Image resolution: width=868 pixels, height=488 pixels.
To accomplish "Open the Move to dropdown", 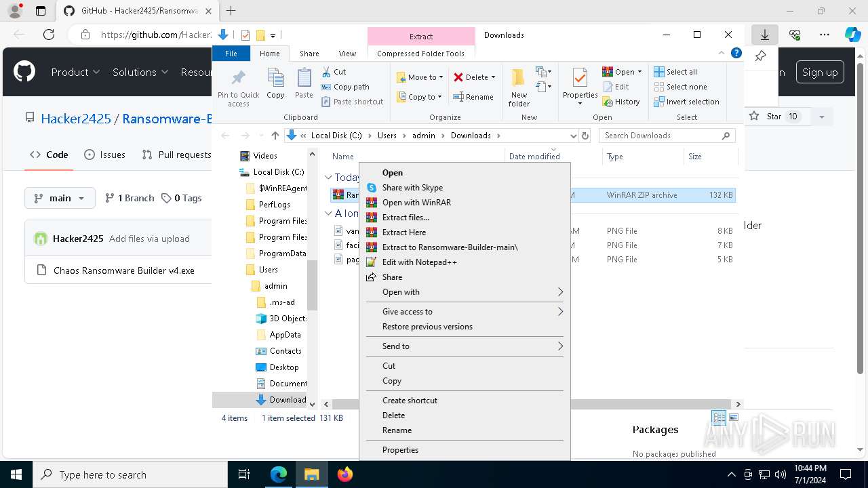I will click(419, 77).
